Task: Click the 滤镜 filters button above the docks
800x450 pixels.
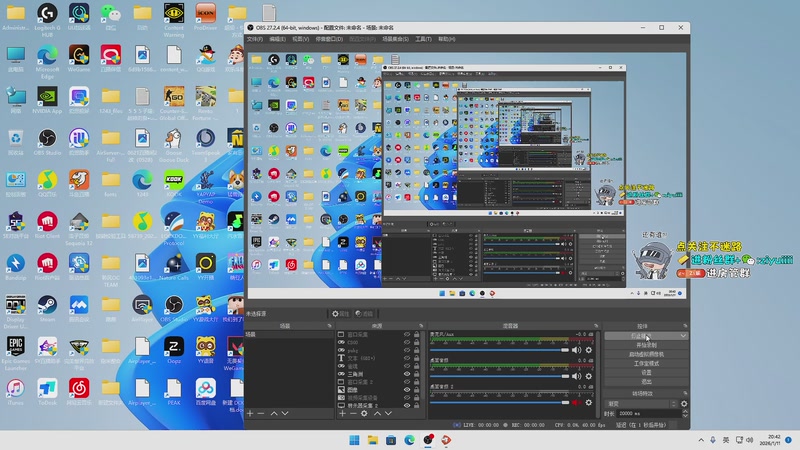Action: [x=364, y=314]
